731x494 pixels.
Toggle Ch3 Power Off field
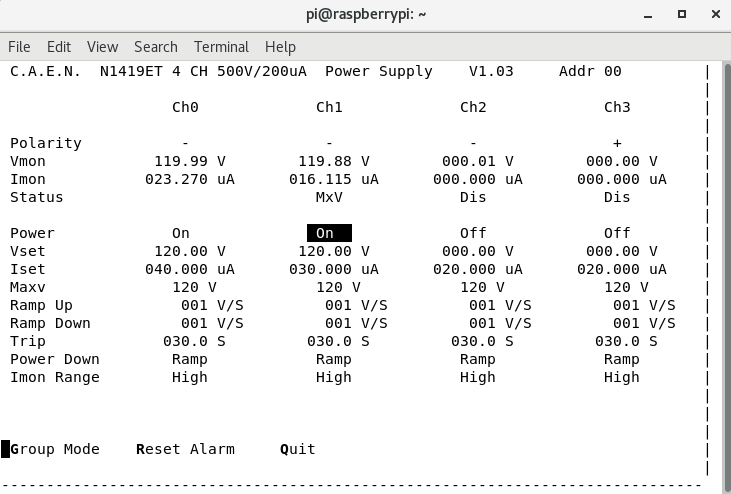pos(617,233)
